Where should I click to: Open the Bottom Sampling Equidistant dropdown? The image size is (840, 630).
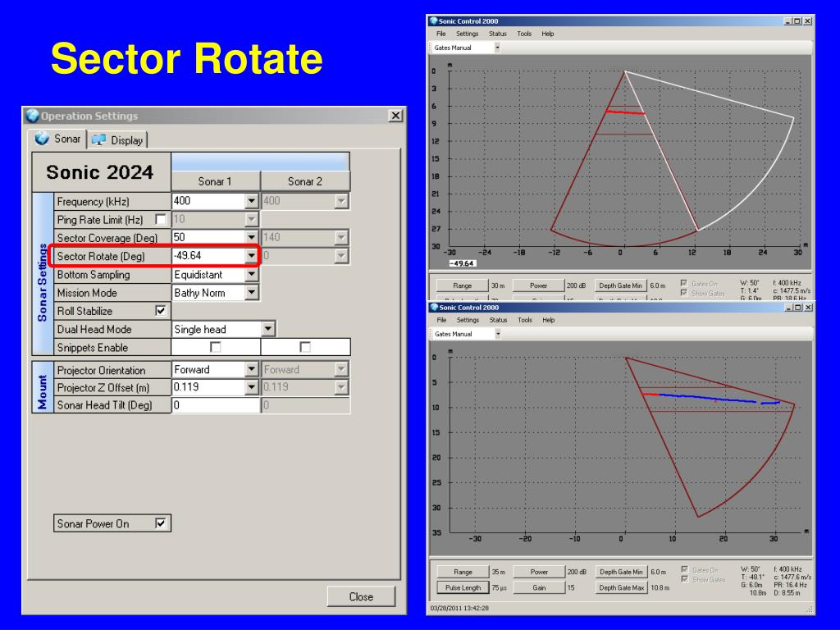tap(251, 274)
